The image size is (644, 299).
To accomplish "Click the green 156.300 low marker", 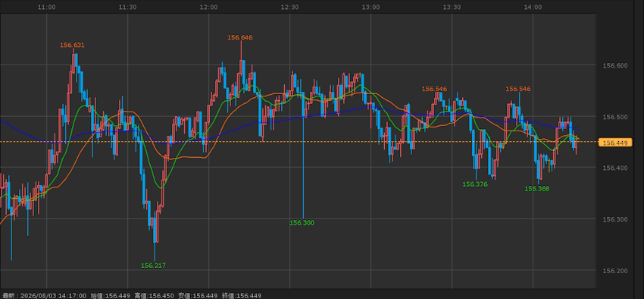I will coord(302,223).
